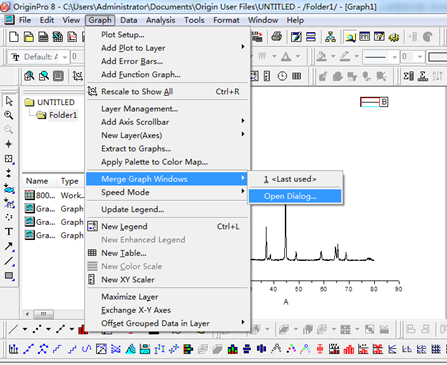Select New XY Scaler entry
Screen dimensions: 447x365
tap(167, 279)
